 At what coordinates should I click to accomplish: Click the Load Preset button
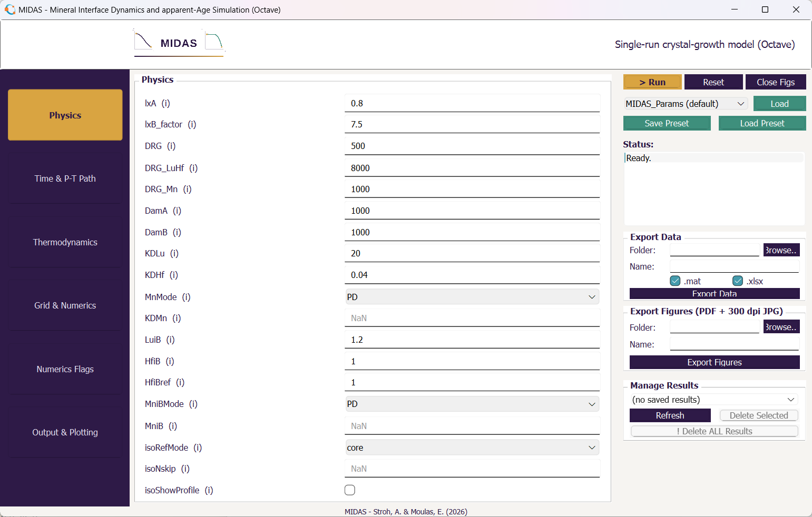[762, 123]
